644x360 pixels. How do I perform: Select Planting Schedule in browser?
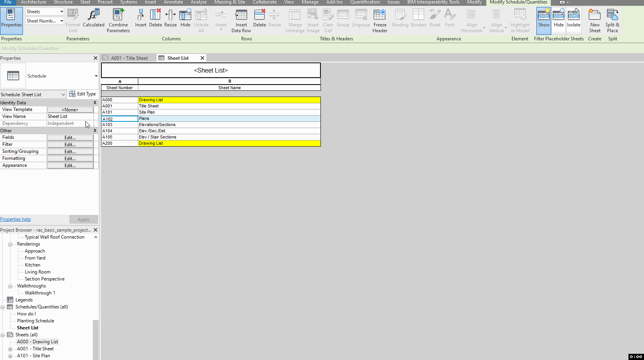(x=35, y=321)
